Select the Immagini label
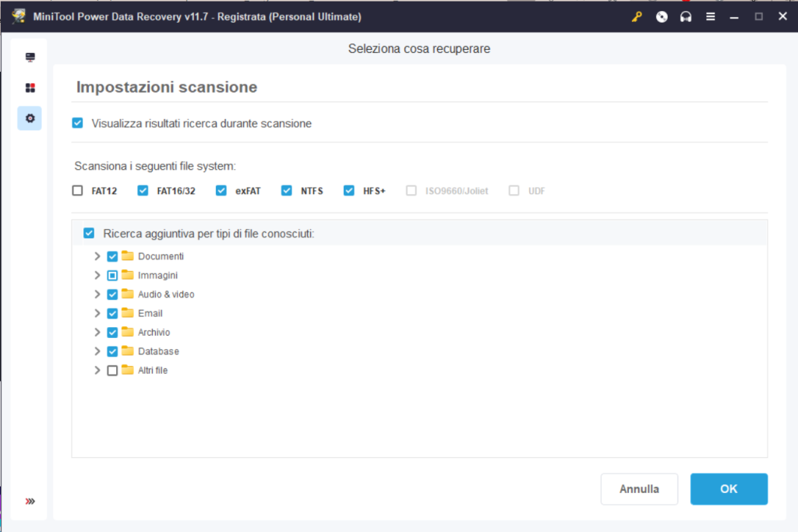Image resolution: width=798 pixels, height=532 pixels. click(x=157, y=276)
